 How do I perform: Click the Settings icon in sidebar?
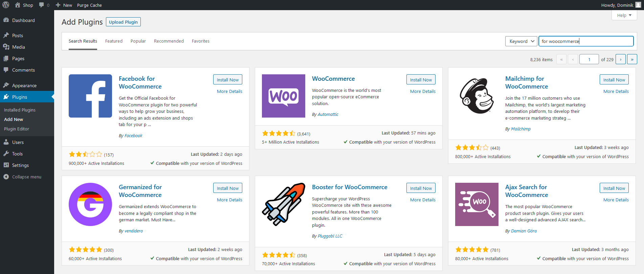(6, 165)
